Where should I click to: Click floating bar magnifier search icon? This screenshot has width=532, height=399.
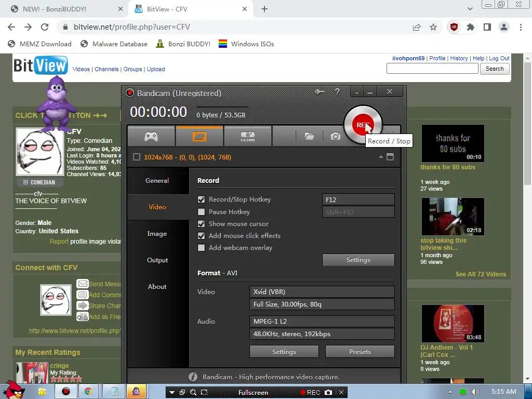click(x=193, y=393)
